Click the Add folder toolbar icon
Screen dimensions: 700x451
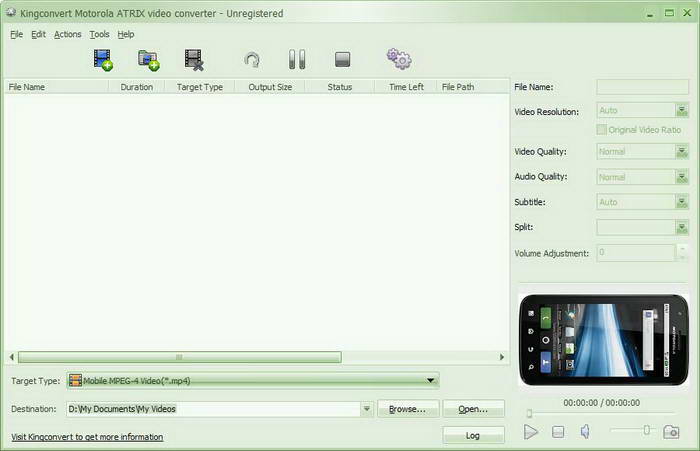[149, 60]
